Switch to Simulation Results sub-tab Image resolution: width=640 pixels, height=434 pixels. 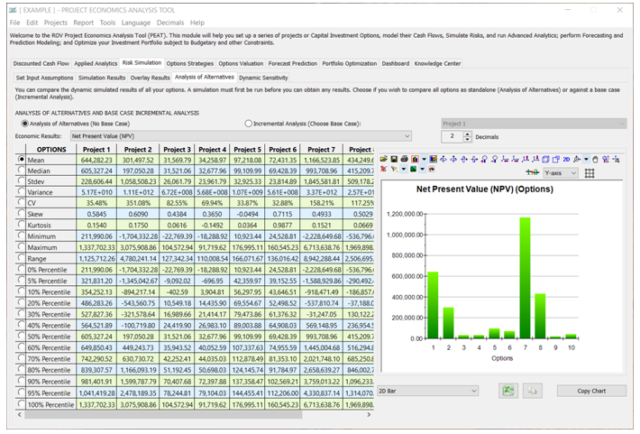tap(102, 78)
